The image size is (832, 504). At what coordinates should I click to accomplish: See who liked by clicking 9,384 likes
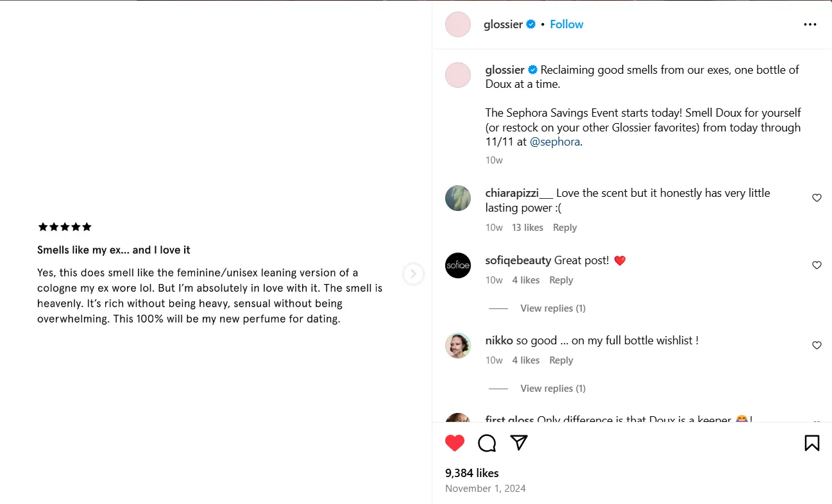tap(471, 473)
